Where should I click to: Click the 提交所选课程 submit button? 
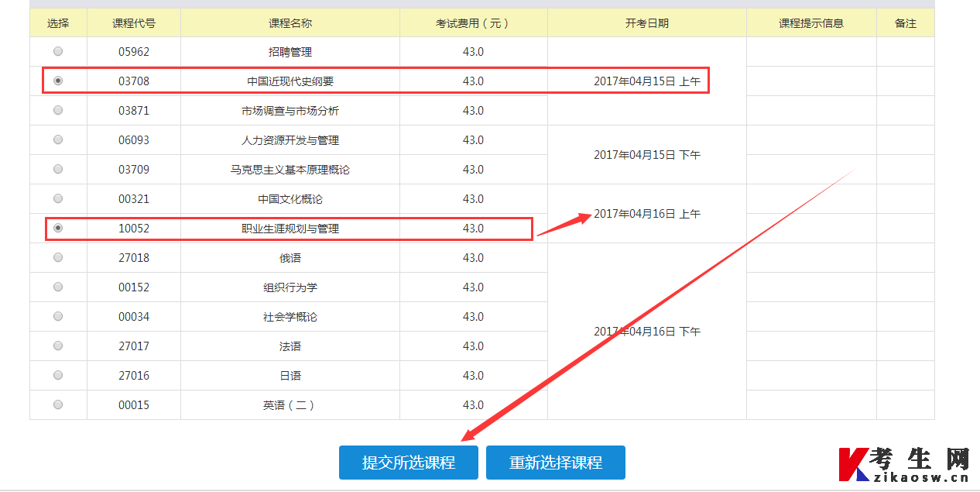(x=408, y=462)
